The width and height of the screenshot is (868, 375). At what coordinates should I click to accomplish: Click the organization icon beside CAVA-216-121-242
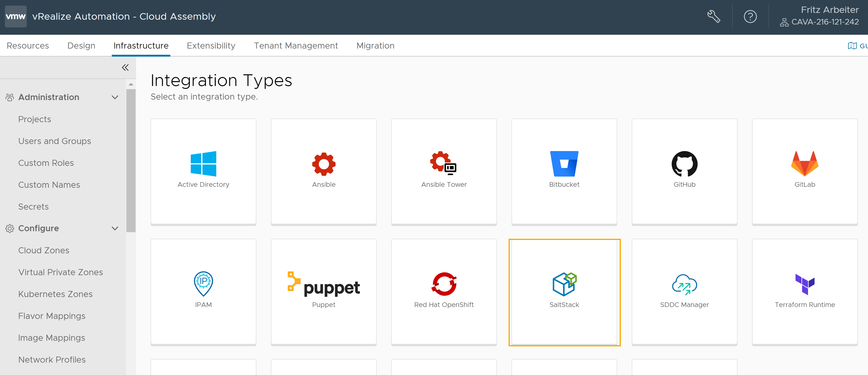[x=784, y=22]
